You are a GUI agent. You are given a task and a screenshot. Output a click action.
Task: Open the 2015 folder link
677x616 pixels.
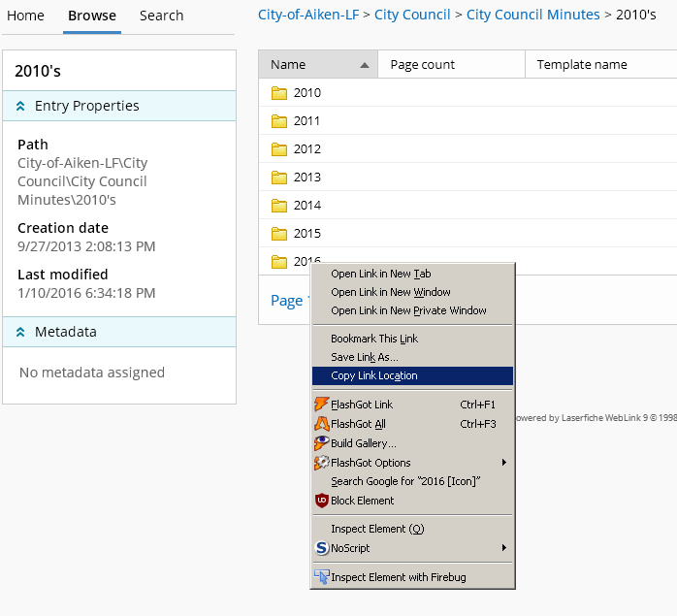click(x=306, y=234)
